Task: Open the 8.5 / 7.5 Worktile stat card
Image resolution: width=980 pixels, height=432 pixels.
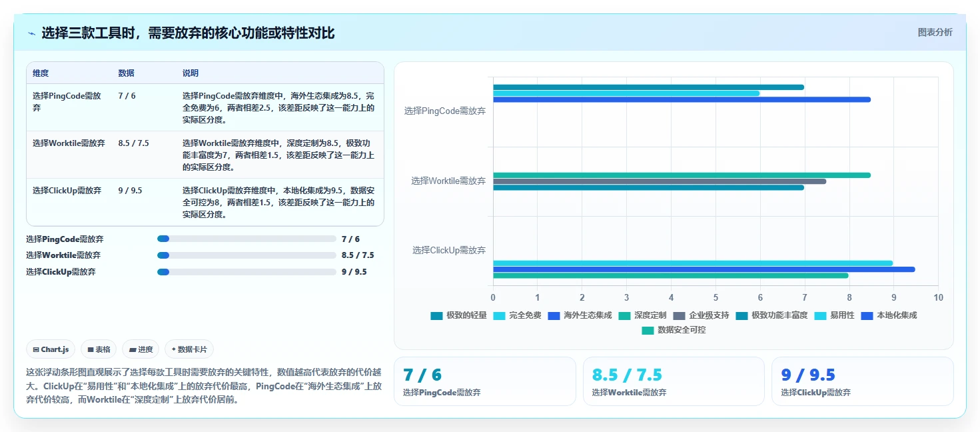Action: coord(674,381)
